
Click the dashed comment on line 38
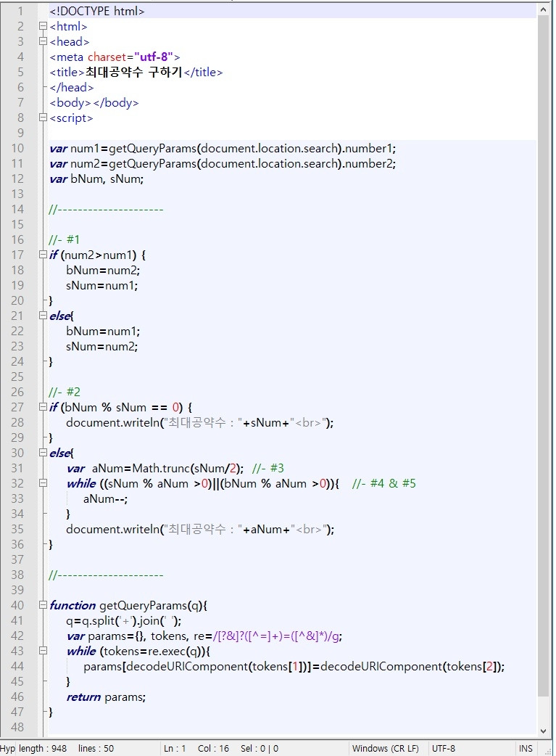tap(106, 575)
